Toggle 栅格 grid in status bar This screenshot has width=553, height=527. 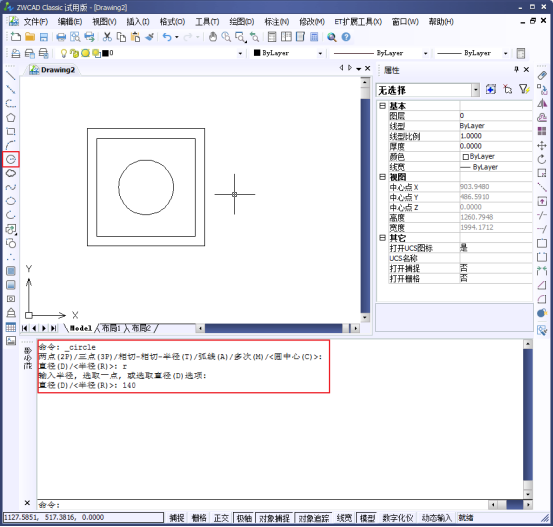point(199,518)
